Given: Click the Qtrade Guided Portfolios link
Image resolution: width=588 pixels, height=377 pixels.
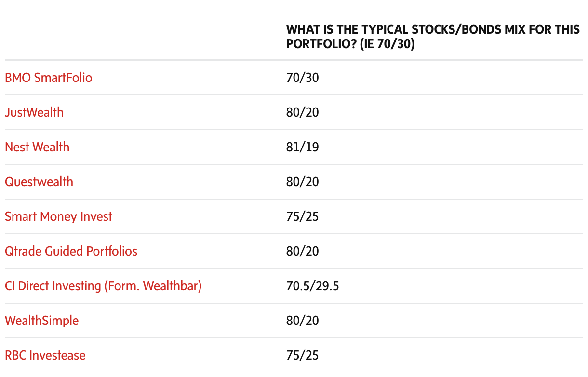Looking at the screenshot, I should [71, 251].
